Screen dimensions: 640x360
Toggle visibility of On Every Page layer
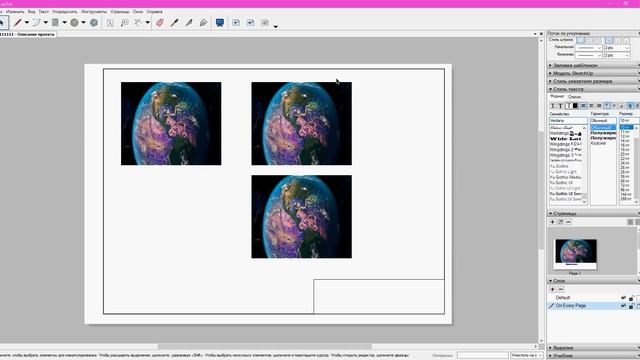[623, 306]
